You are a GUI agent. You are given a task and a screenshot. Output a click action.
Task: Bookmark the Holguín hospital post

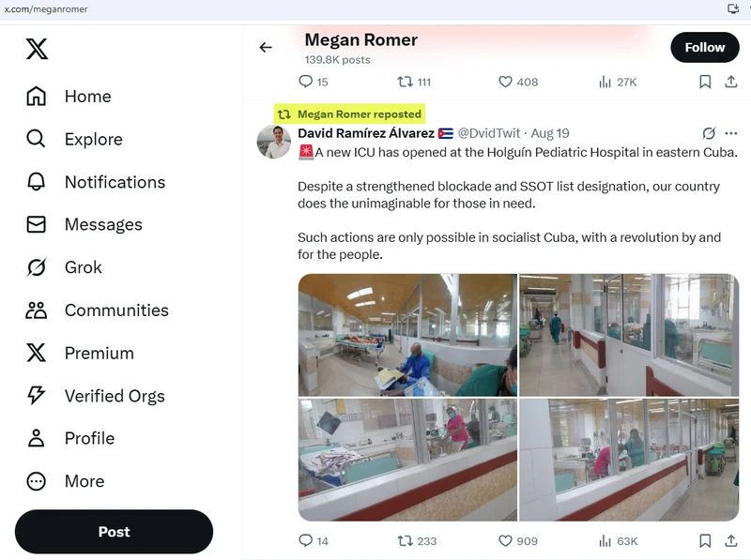click(x=704, y=540)
